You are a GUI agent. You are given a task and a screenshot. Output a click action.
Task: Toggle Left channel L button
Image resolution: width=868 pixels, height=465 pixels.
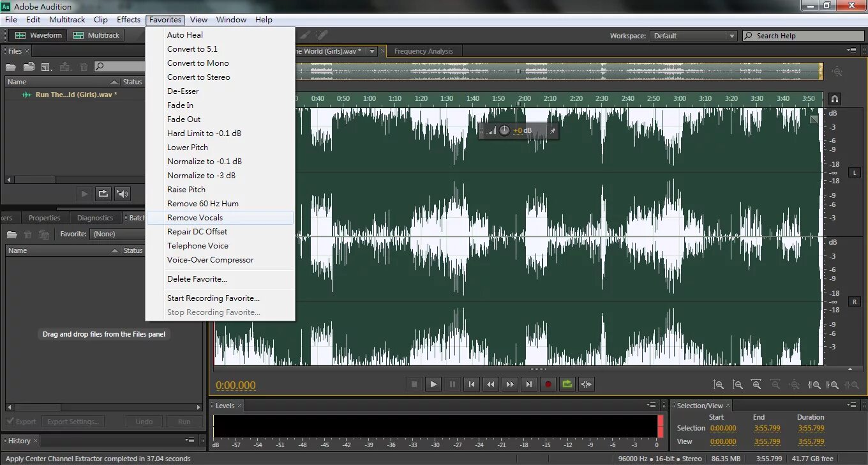855,173
